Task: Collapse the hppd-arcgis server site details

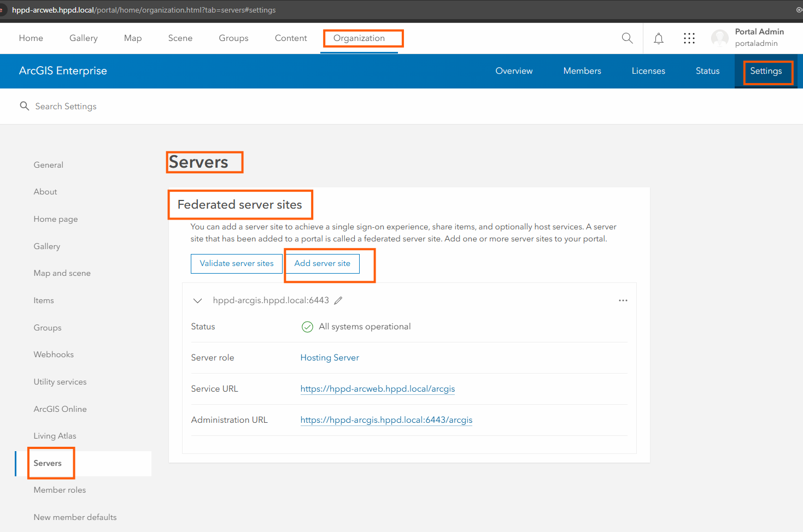Action: point(198,300)
